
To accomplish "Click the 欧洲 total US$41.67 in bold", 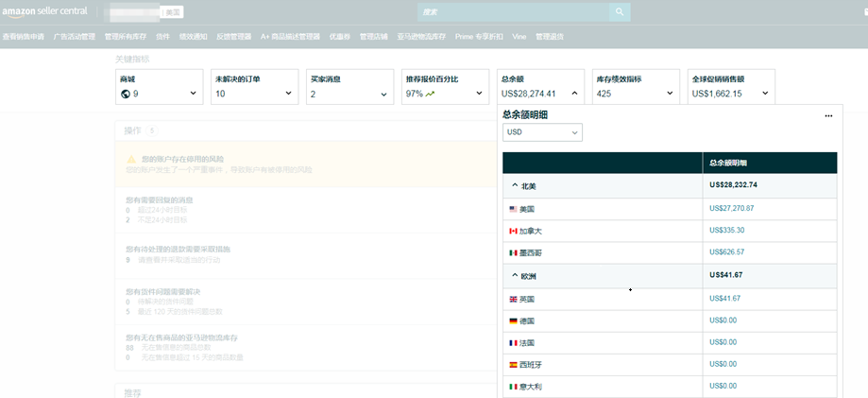I will point(725,275).
